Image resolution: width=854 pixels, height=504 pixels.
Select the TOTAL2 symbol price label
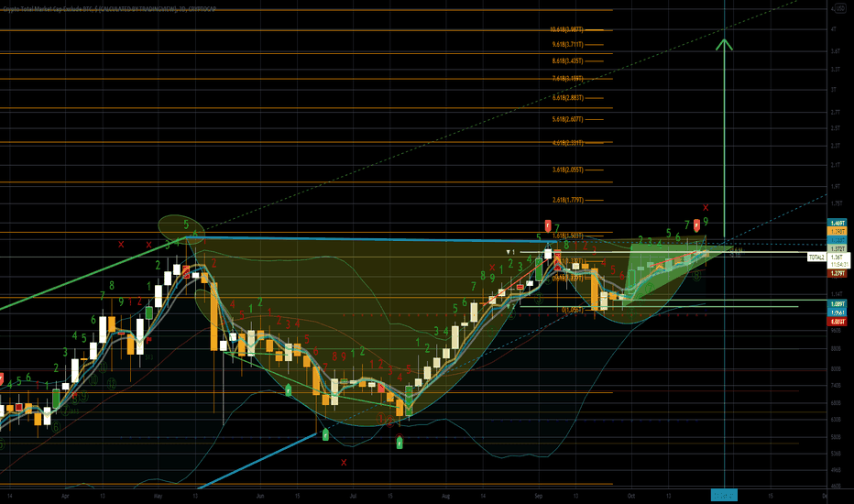[x=816, y=257]
